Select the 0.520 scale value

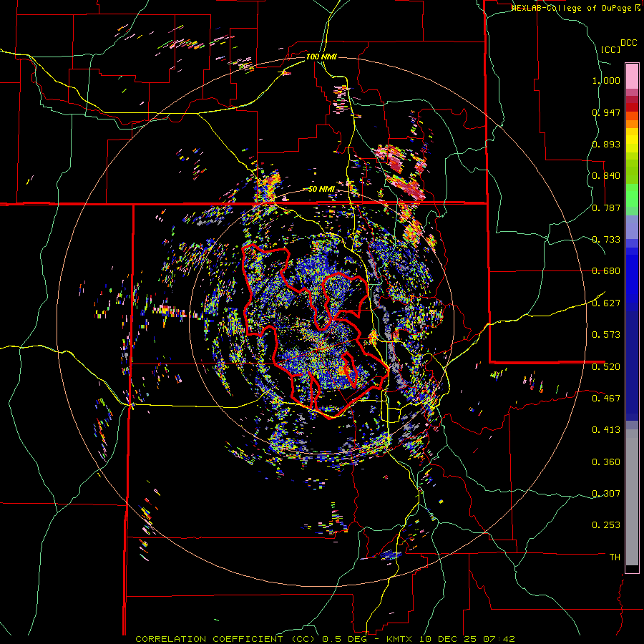[x=606, y=367]
